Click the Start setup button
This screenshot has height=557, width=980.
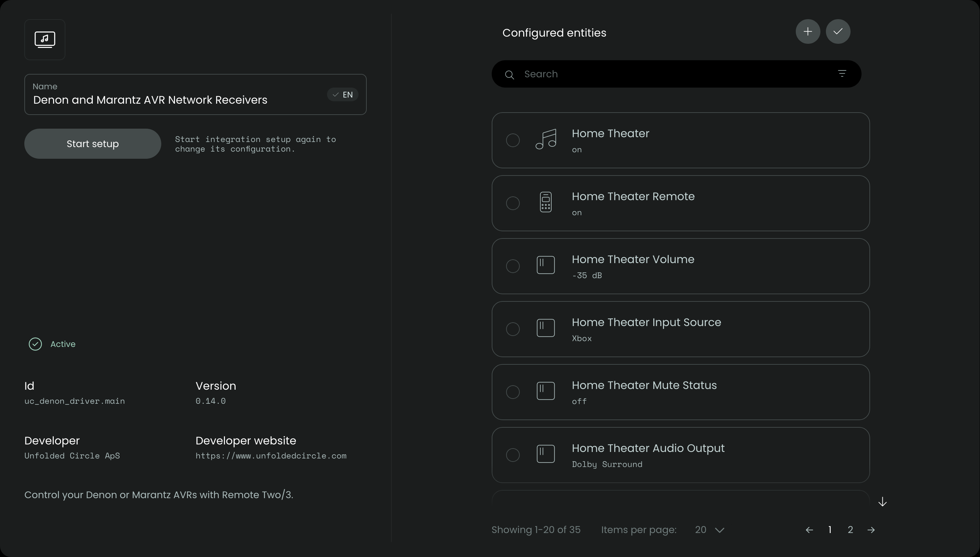[x=93, y=144]
